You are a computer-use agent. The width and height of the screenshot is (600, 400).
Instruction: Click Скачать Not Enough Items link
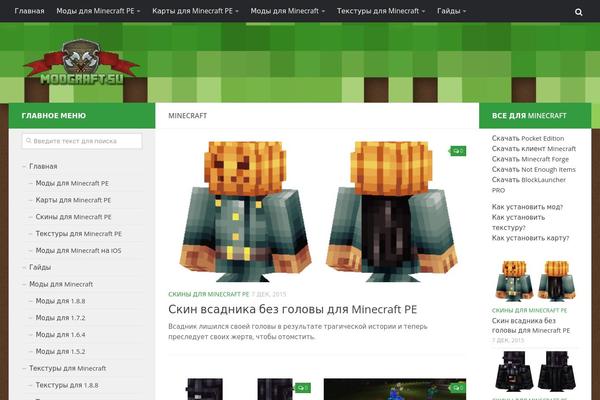(x=533, y=169)
